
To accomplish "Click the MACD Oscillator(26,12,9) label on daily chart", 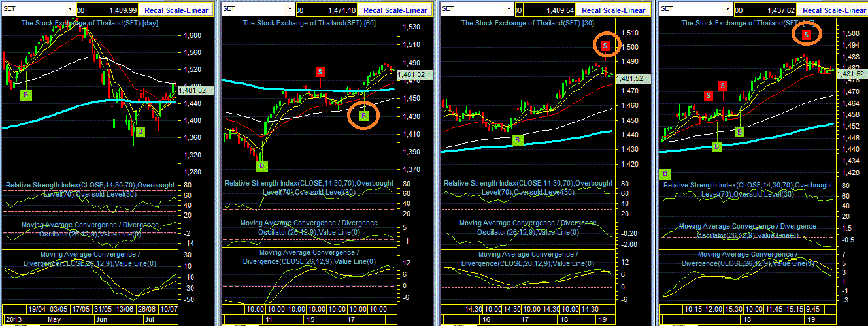I will coord(90,229).
